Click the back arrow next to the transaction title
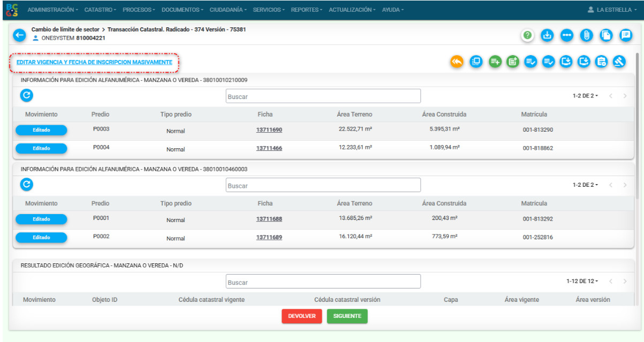The height and width of the screenshot is (342, 644). pyautogui.click(x=20, y=35)
